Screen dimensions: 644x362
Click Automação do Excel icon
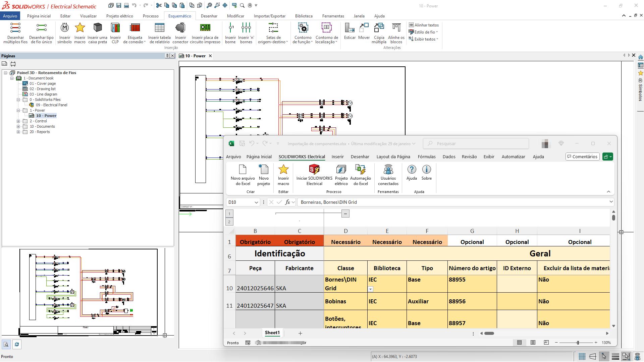pos(361,175)
